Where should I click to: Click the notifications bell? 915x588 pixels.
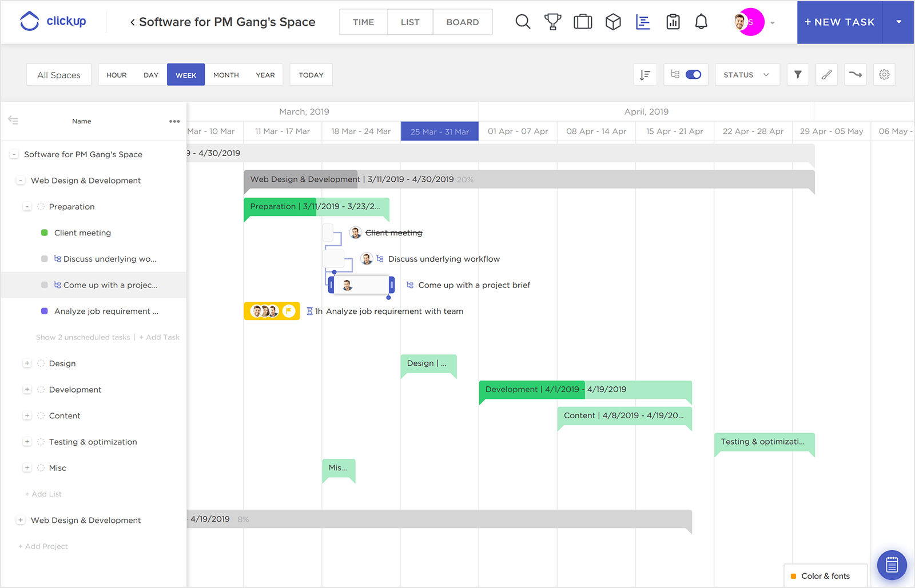(702, 22)
